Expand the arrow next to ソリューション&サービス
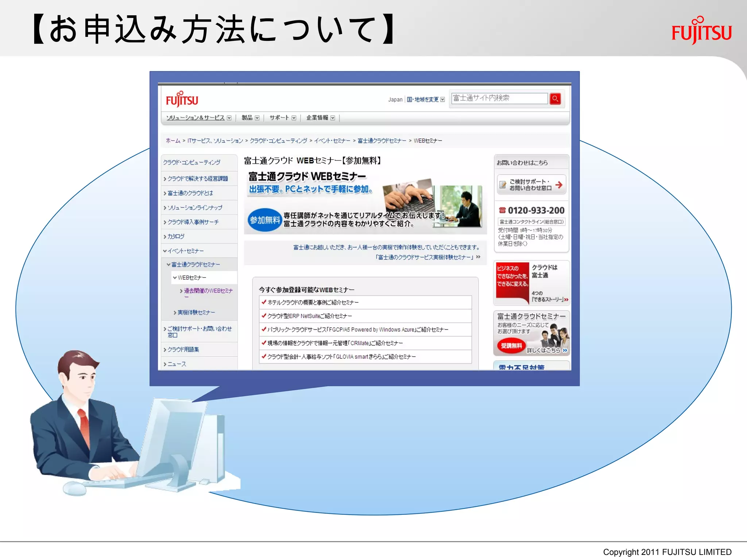This screenshot has width=747, height=560. tap(229, 118)
